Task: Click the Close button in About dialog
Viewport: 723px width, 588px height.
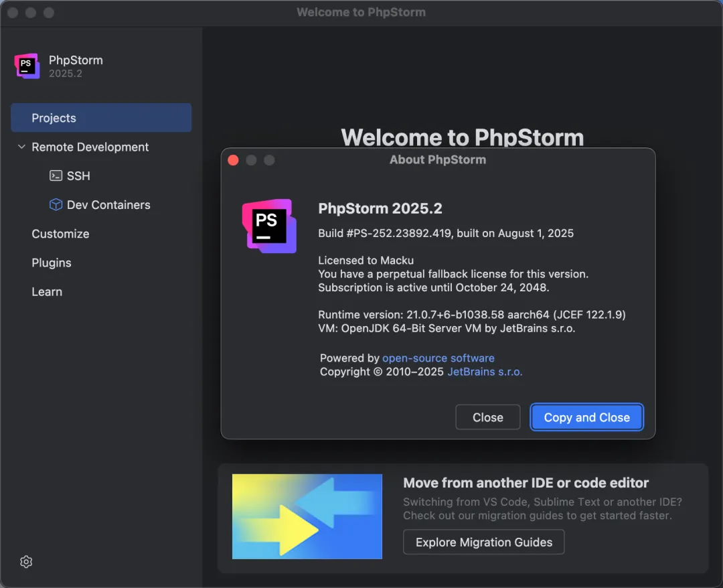Action: (x=488, y=417)
